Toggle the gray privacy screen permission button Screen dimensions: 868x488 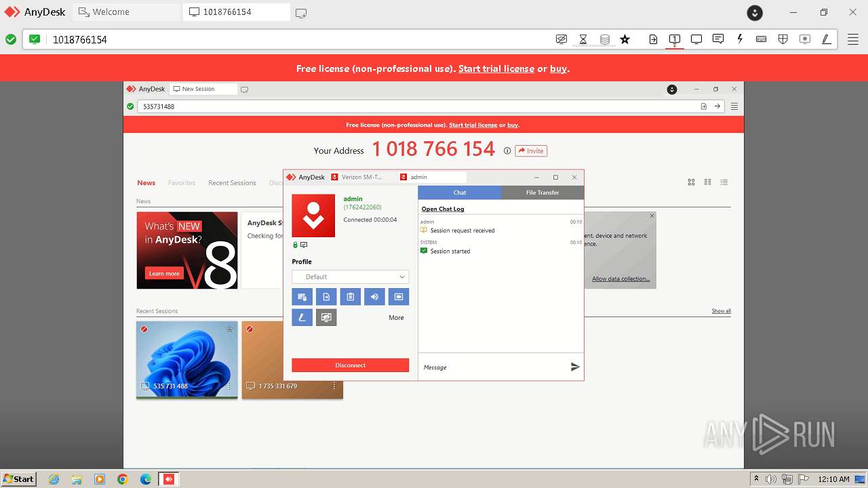(326, 317)
